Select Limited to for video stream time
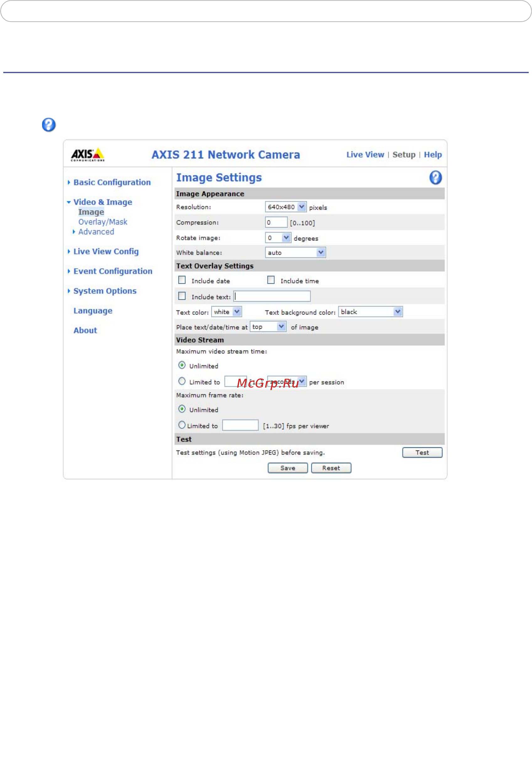 [182, 381]
